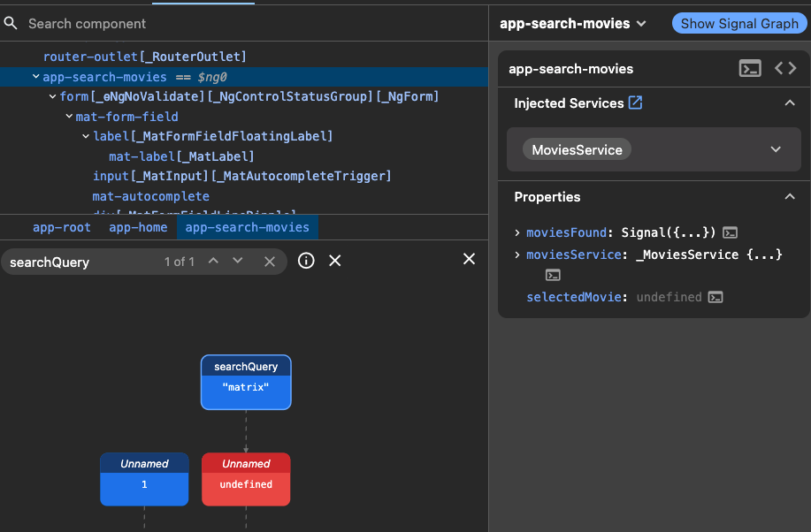Expand the moviesFound property
This screenshot has height=532, width=811.
[516, 232]
